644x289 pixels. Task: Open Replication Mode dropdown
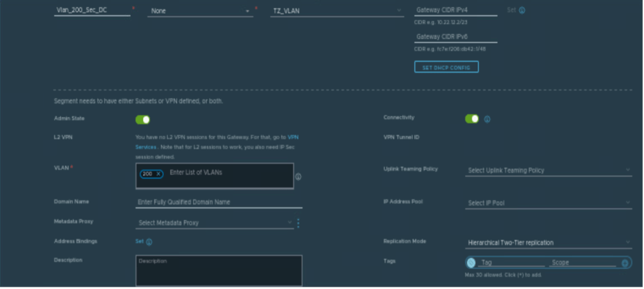point(548,242)
